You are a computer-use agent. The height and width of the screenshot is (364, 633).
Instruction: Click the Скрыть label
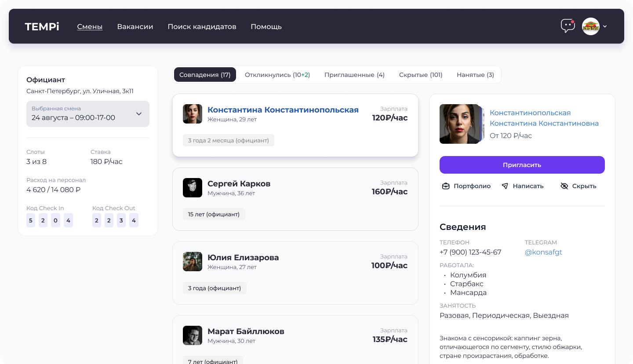pos(584,186)
